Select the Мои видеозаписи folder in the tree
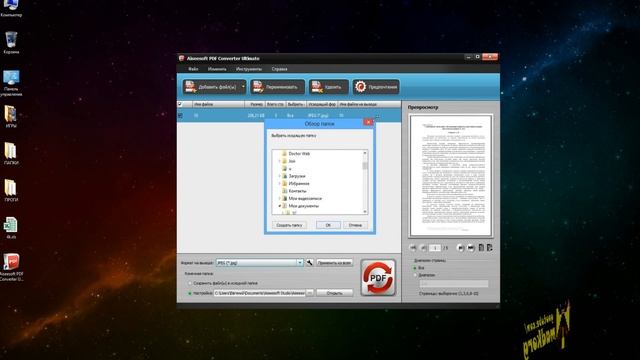Viewport: 640px width, 360px height. pos(305,198)
